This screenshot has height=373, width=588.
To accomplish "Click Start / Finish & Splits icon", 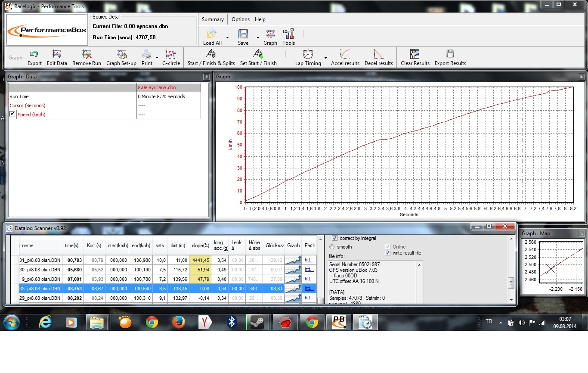I will (211, 54).
